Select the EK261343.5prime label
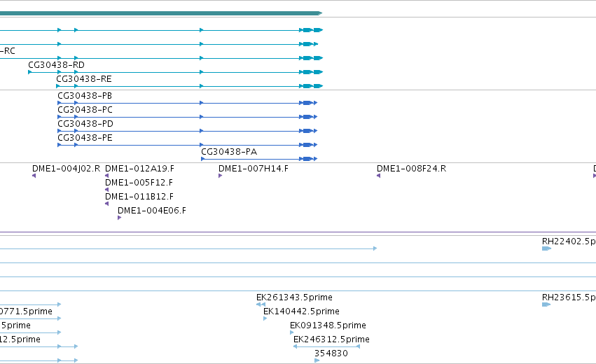596x364 pixels. click(x=294, y=297)
